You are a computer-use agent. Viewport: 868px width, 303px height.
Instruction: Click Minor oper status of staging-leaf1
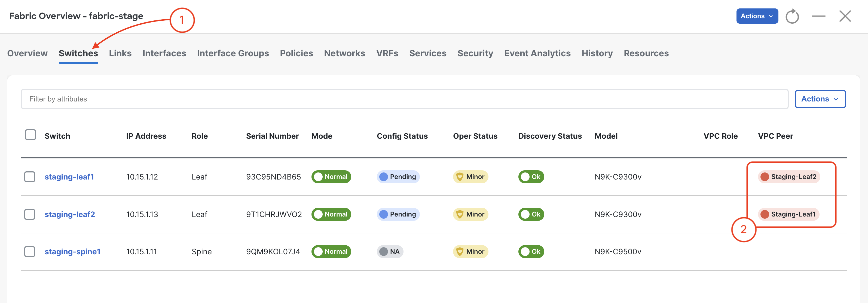tap(470, 177)
